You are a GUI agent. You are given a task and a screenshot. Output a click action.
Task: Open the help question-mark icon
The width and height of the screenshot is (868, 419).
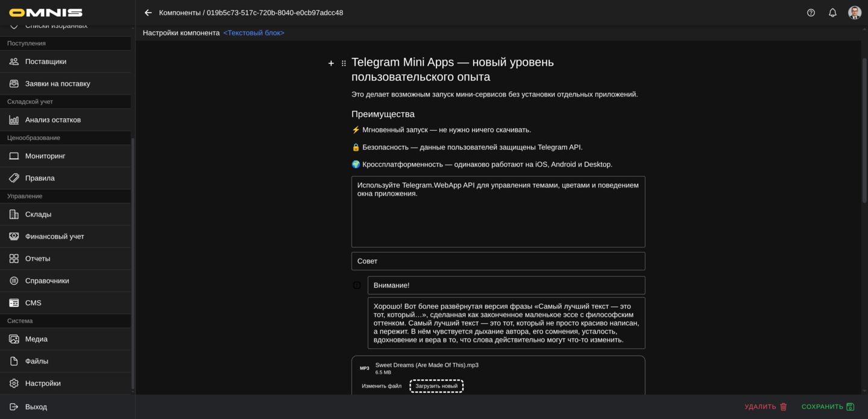[811, 12]
